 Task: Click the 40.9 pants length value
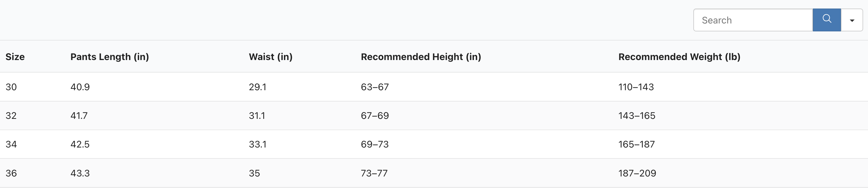click(x=80, y=87)
